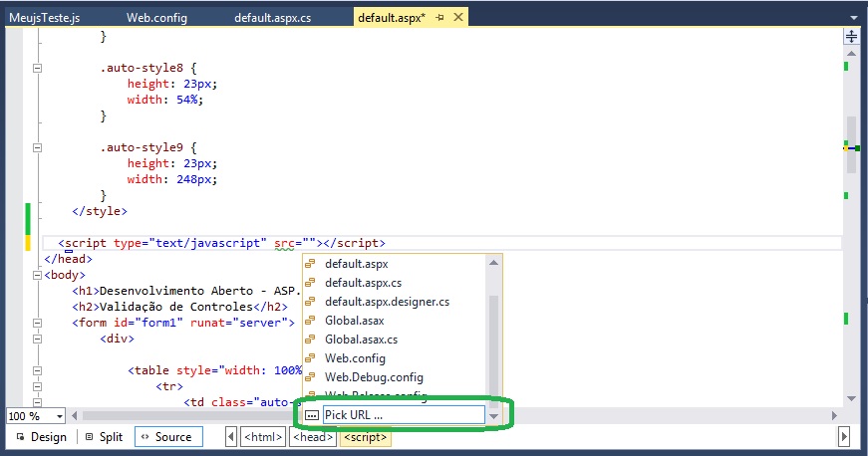
Task: Pin the default.aspx tab
Action: pos(439,19)
